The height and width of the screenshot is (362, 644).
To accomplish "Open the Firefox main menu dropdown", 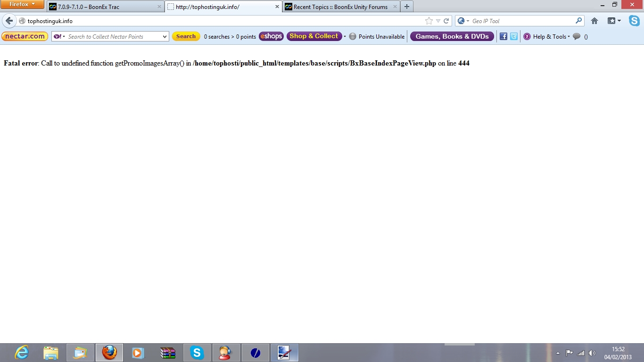I will point(22,4).
